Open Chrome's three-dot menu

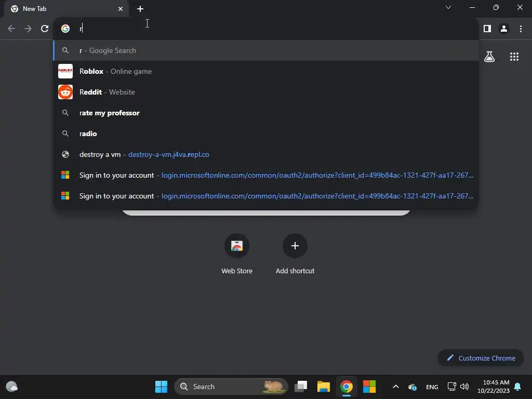pos(521,29)
